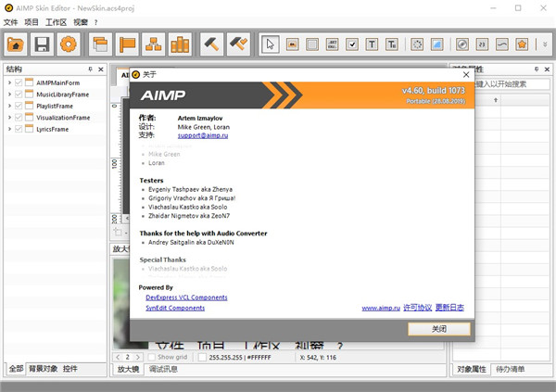Open 许可协议 license link
The height and width of the screenshot is (392, 556).
tap(417, 308)
